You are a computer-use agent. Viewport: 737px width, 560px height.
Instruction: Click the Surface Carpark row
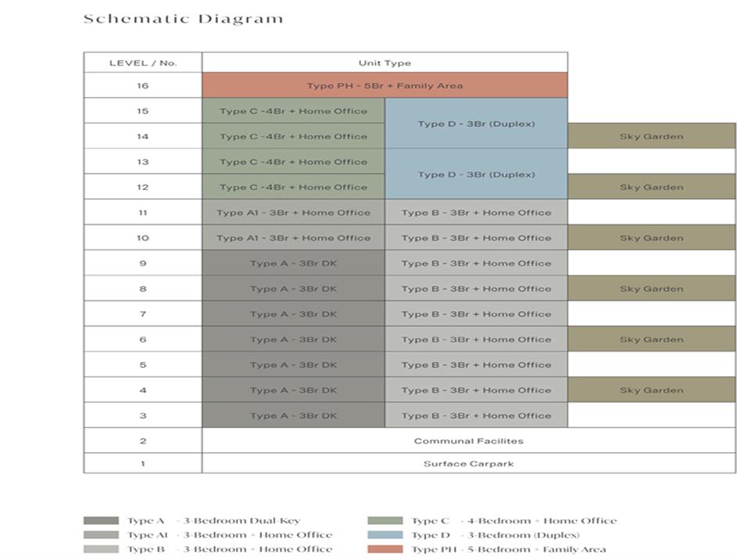468,463
